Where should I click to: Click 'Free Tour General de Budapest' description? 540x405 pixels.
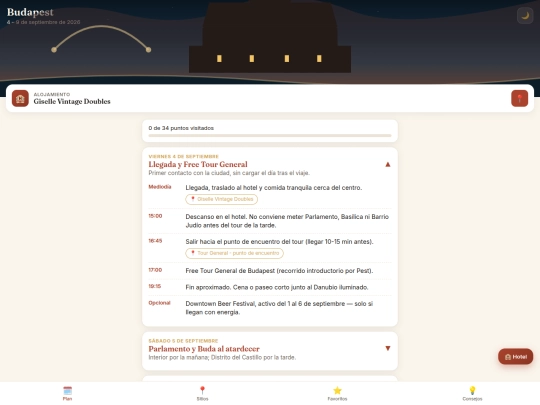coord(279,271)
